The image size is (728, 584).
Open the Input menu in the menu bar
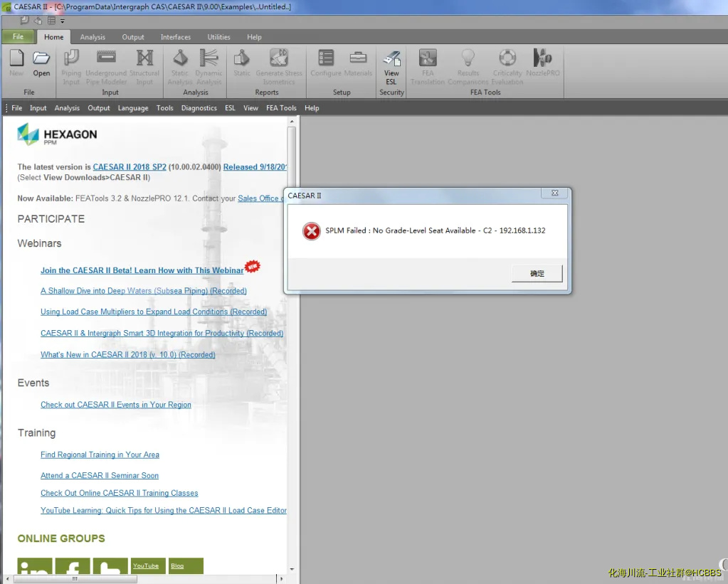click(x=38, y=108)
